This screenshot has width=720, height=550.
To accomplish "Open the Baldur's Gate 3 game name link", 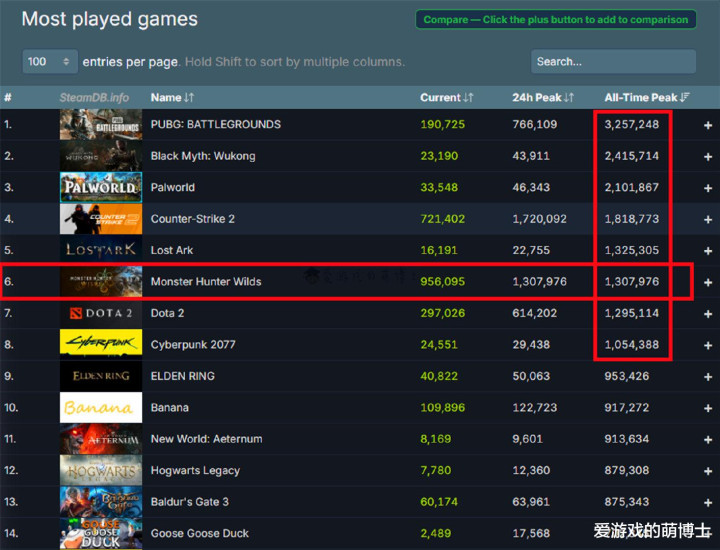I will click(190, 502).
